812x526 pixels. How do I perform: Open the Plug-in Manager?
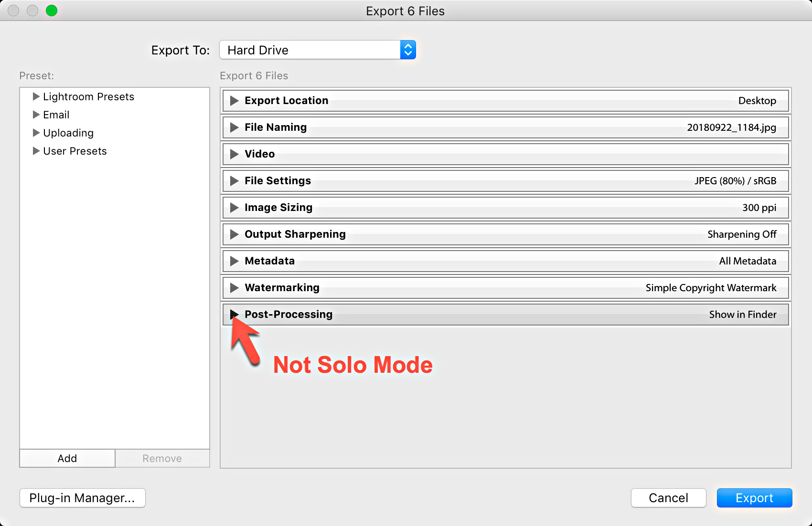click(x=82, y=498)
